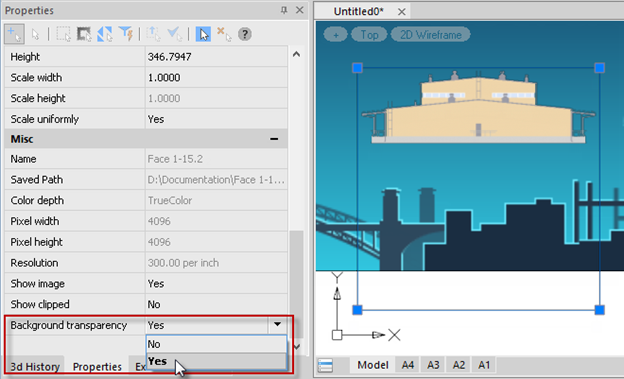624x379 pixels.
Task: Switch to the 3d History tab
Action: coord(35,367)
